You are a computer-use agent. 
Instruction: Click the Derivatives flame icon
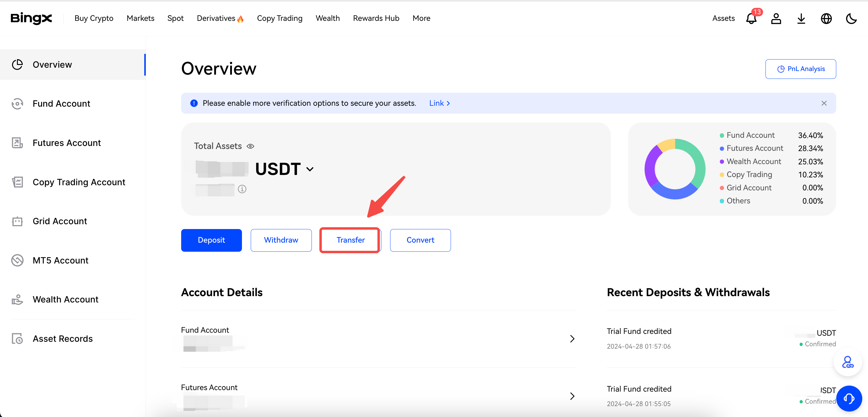click(240, 19)
